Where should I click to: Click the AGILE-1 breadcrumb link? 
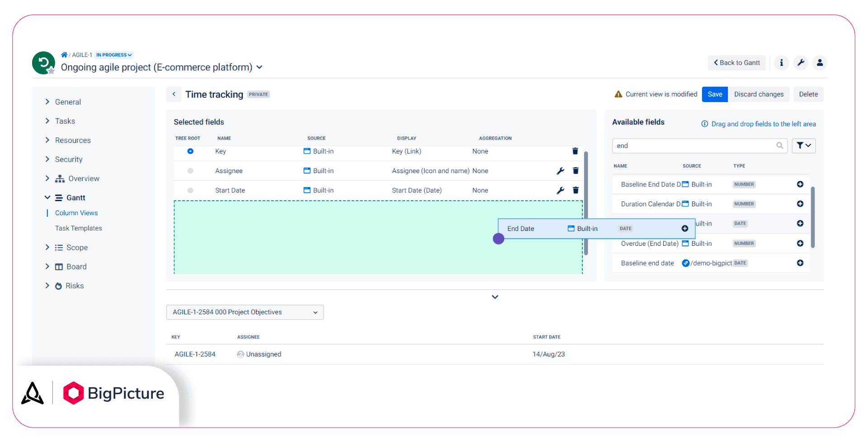pyautogui.click(x=82, y=55)
